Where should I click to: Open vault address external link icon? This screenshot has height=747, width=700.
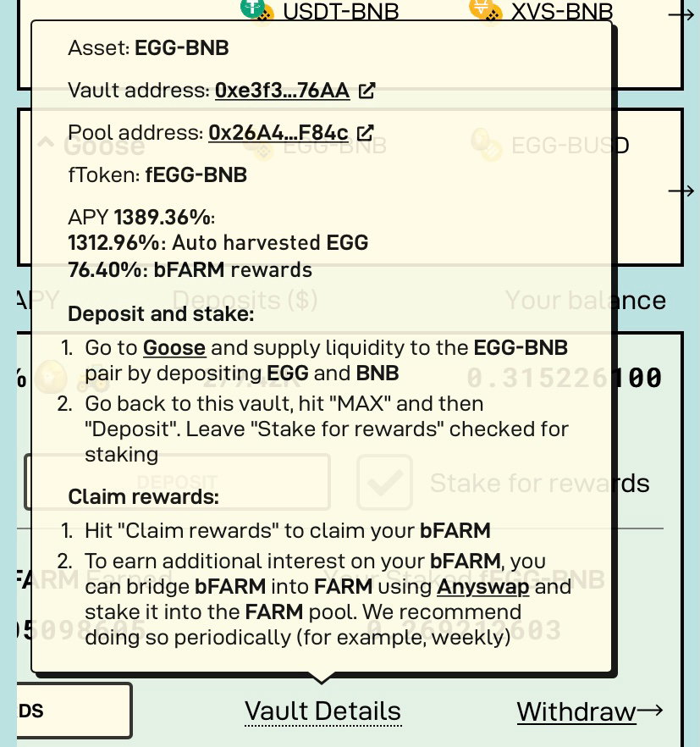pos(367,91)
